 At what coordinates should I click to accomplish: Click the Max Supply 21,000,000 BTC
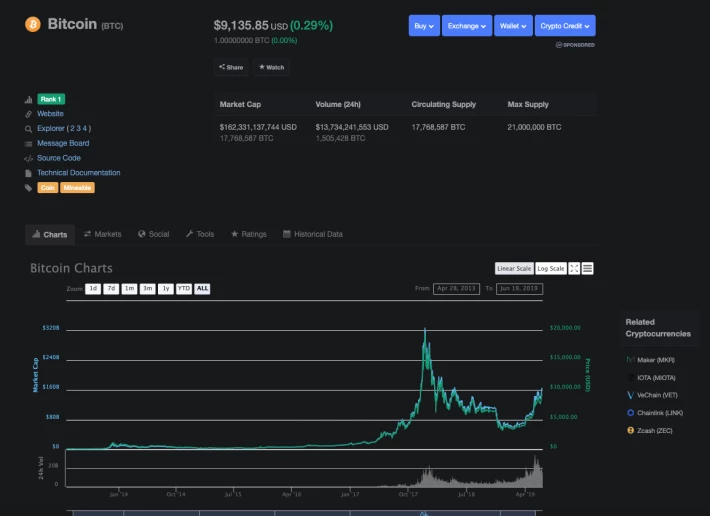pos(534,127)
